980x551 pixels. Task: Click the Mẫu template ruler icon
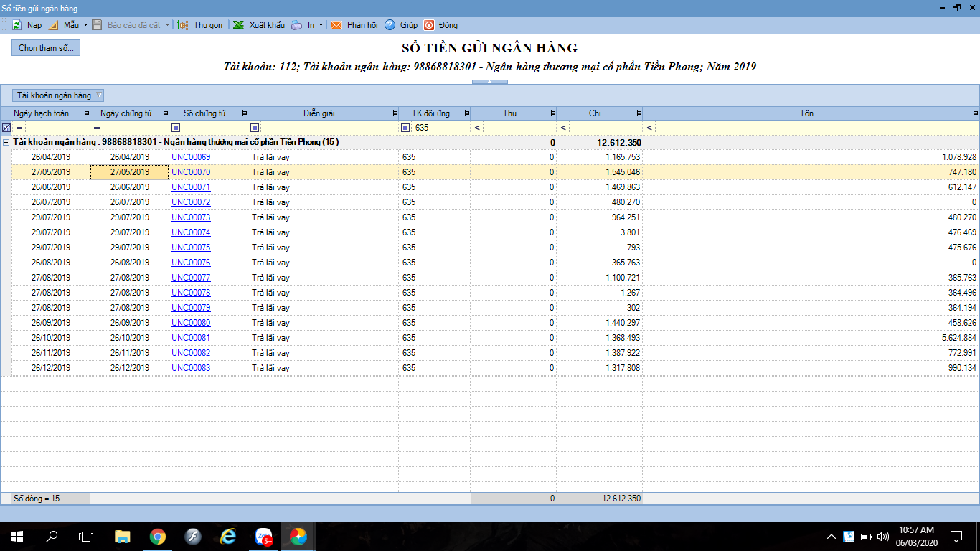coord(53,25)
